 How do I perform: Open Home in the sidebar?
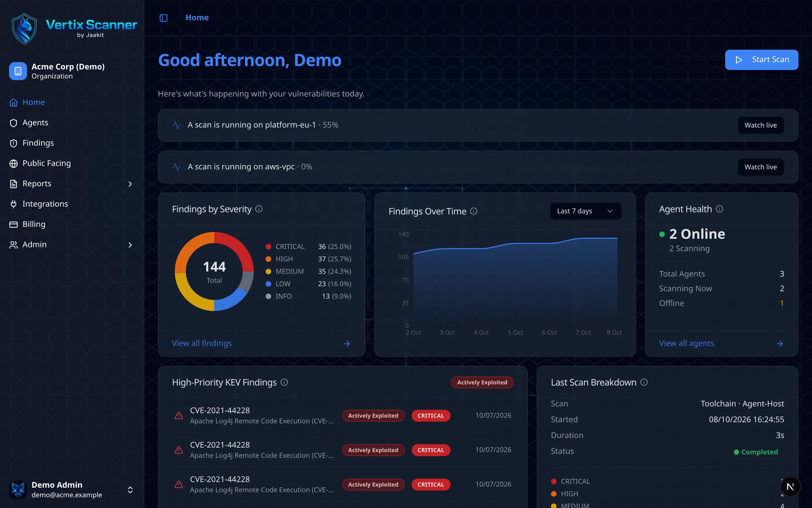pos(72,102)
